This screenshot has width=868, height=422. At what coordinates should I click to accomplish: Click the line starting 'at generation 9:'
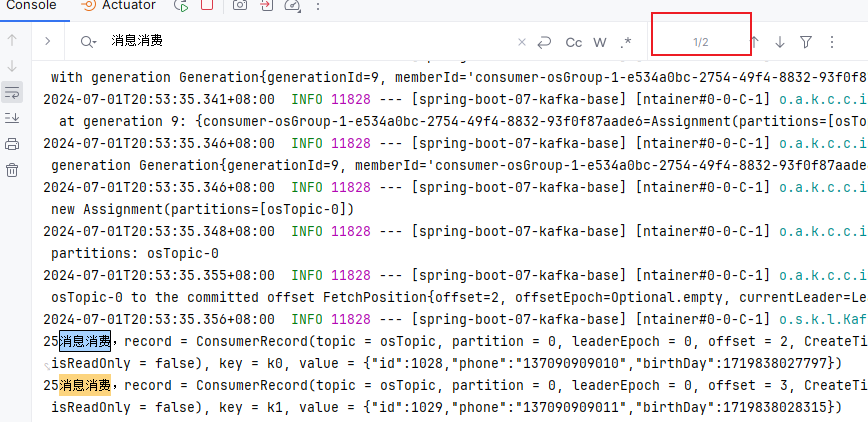(462, 121)
